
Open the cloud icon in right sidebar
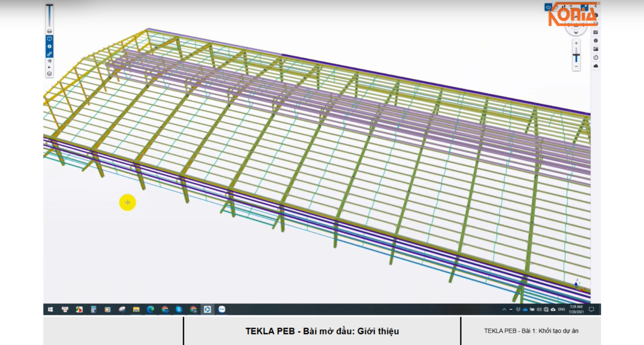click(596, 66)
